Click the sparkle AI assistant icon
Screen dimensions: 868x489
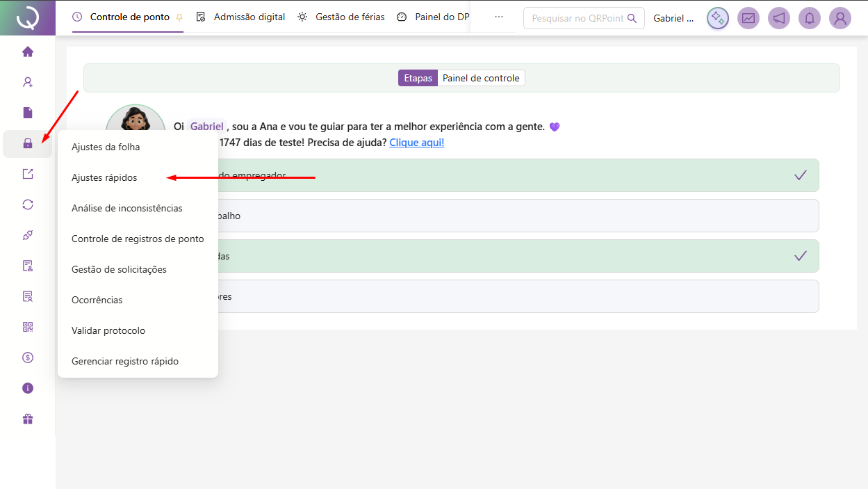[718, 18]
